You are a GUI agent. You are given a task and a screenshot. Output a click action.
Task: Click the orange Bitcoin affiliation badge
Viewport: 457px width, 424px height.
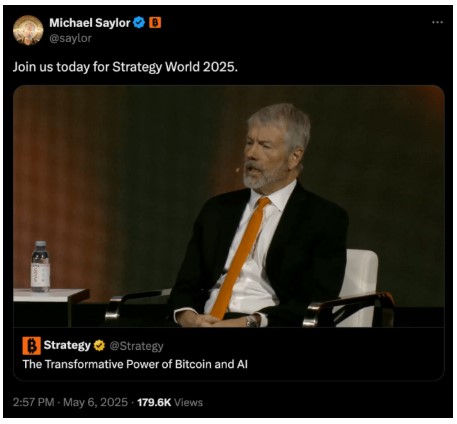[x=155, y=22]
